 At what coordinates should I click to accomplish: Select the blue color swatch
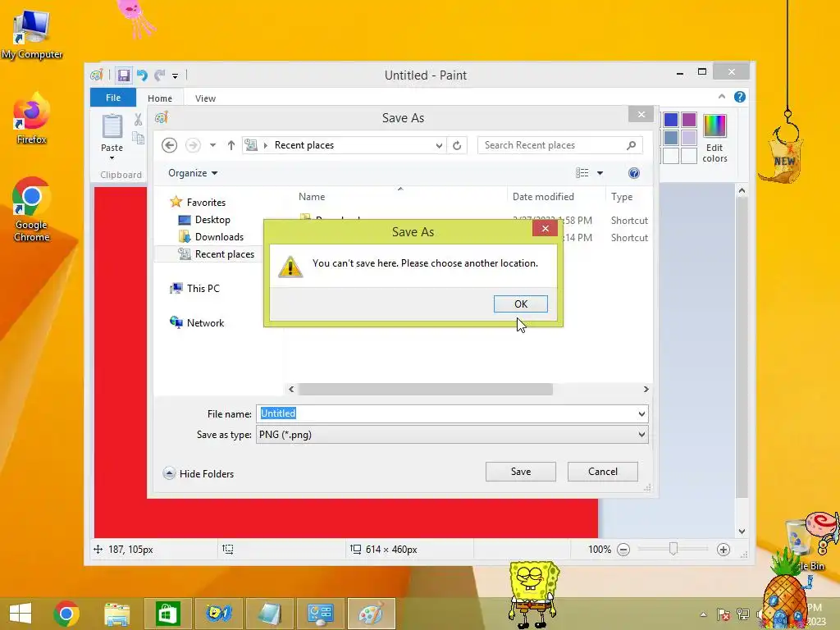point(671,120)
